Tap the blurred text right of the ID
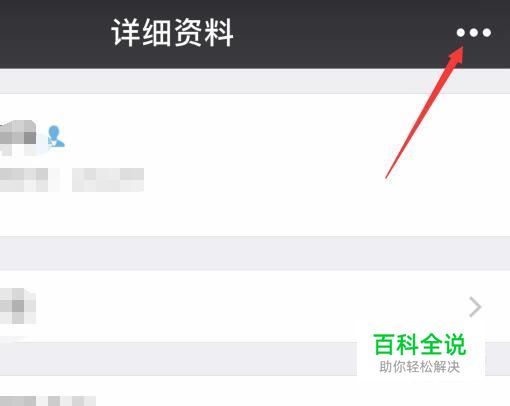The height and width of the screenshot is (406, 510). point(108,180)
